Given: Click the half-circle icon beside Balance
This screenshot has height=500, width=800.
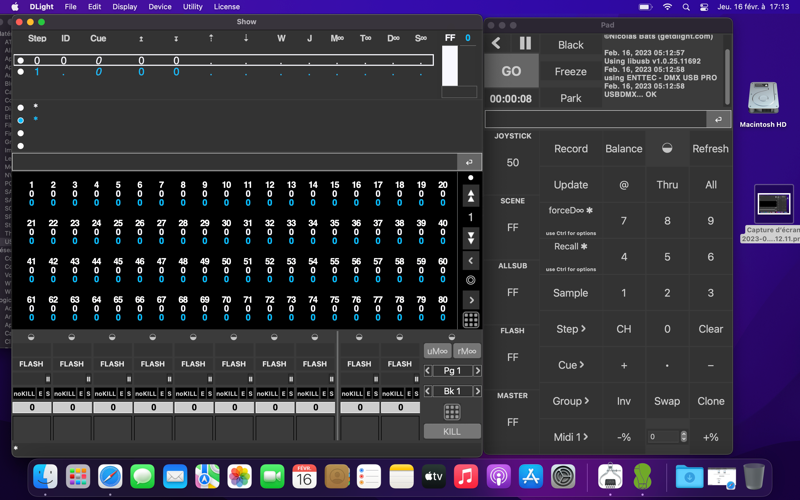Looking at the screenshot, I should click(667, 148).
